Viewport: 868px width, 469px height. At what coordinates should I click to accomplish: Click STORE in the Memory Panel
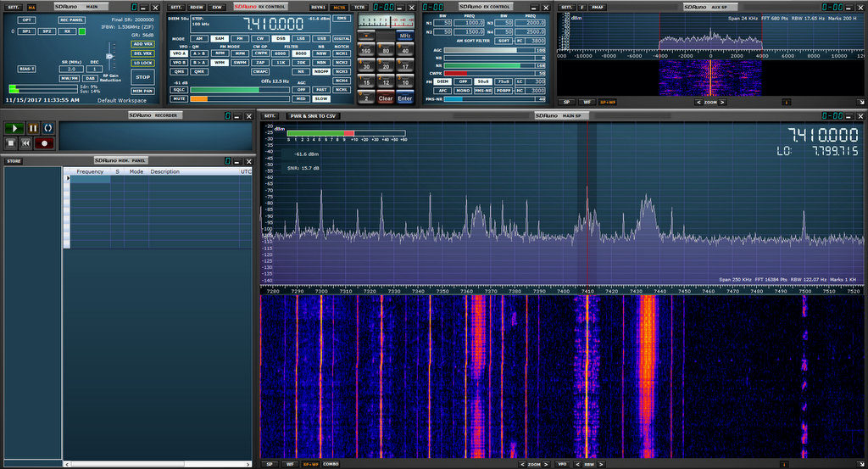tap(14, 161)
